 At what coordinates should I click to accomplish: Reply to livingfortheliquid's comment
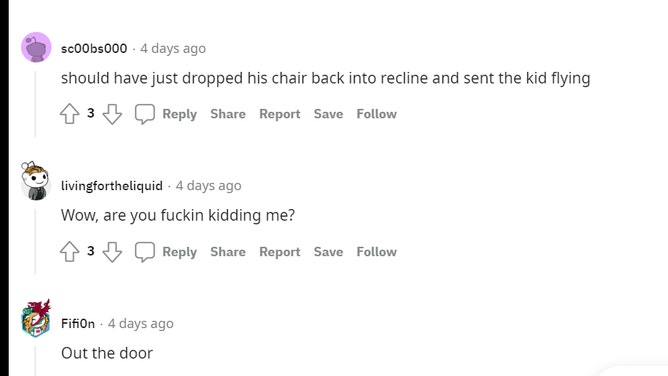click(x=179, y=252)
